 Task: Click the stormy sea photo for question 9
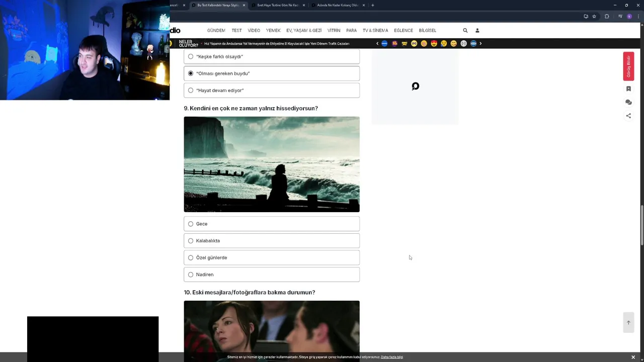coord(272,164)
